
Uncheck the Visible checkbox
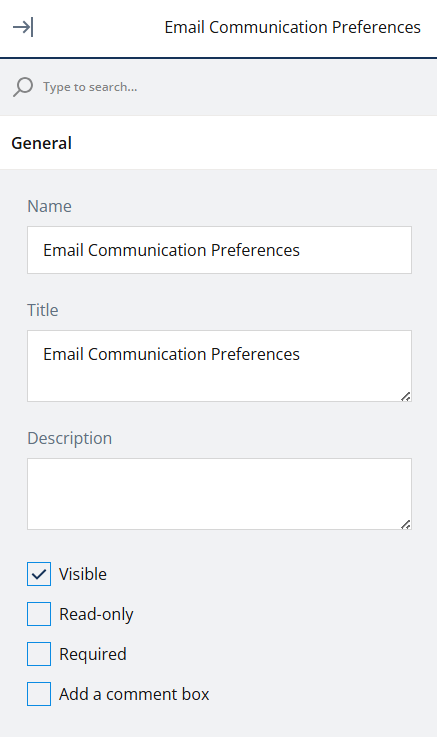click(39, 574)
